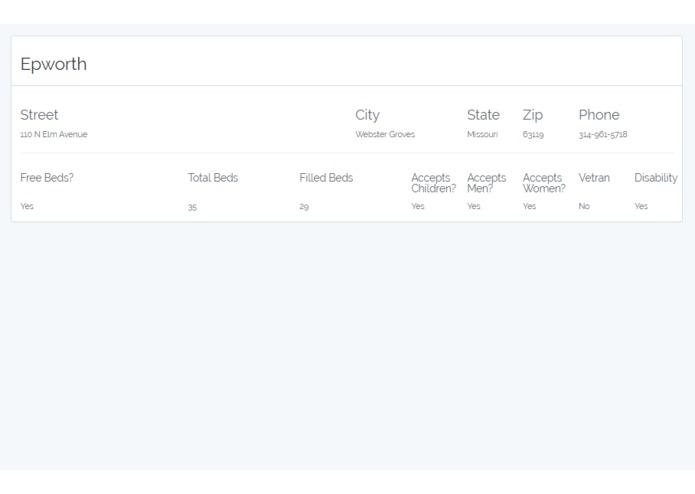Select the Yes under Accepts Men?

pos(474,206)
